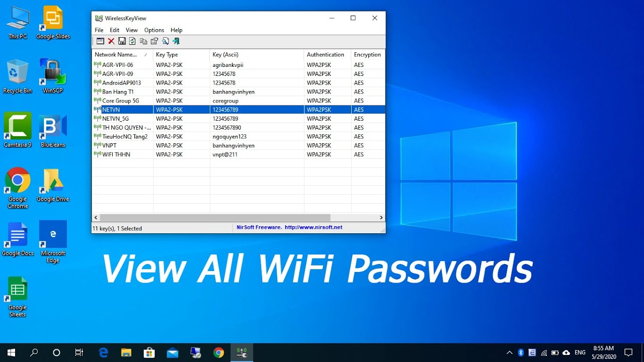Select the Google Chrome desktop shortcut

coord(18,188)
